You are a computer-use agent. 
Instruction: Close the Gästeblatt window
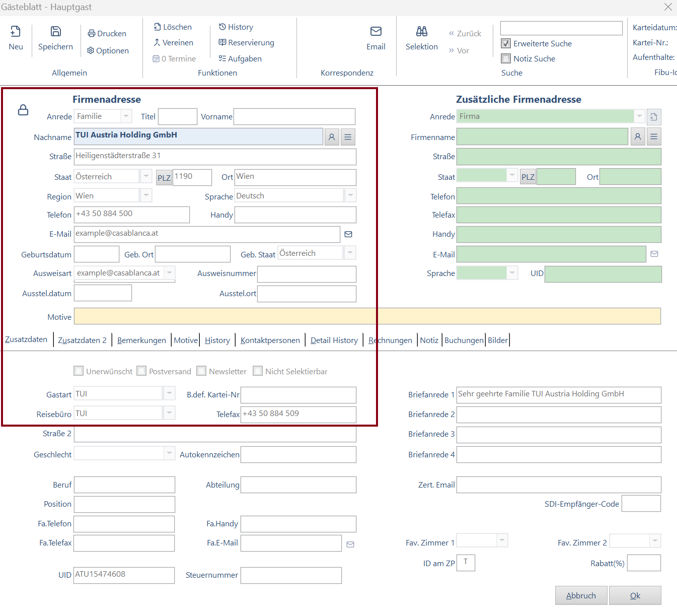click(x=668, y=7)
